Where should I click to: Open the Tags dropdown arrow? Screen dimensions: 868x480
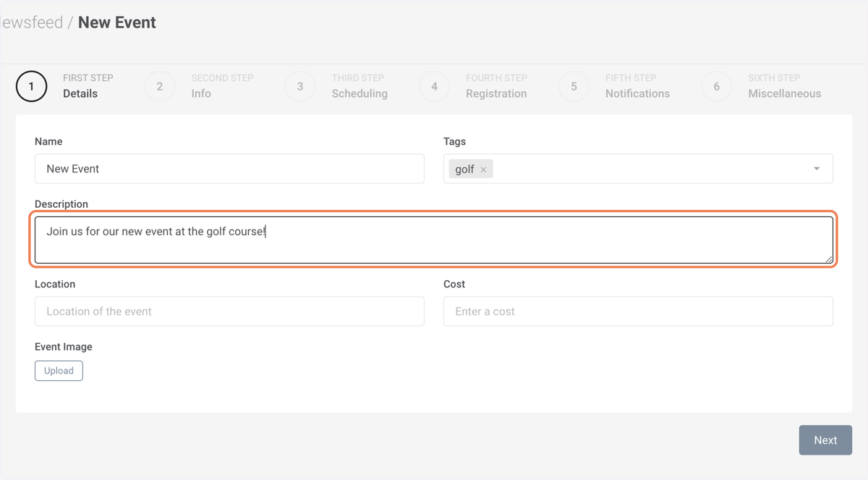click(817, 169)
